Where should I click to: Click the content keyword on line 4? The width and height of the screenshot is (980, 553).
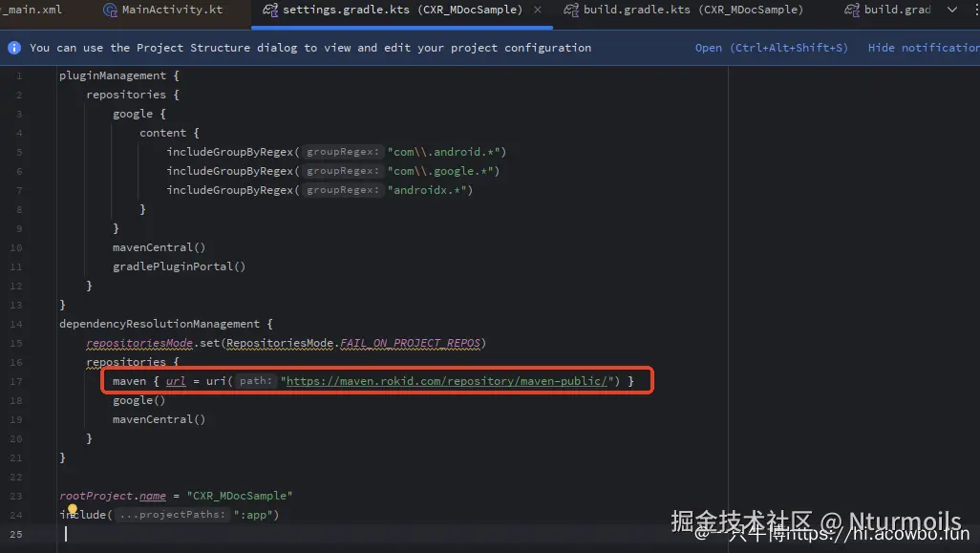pyautogui.click(x=162, y=133)
